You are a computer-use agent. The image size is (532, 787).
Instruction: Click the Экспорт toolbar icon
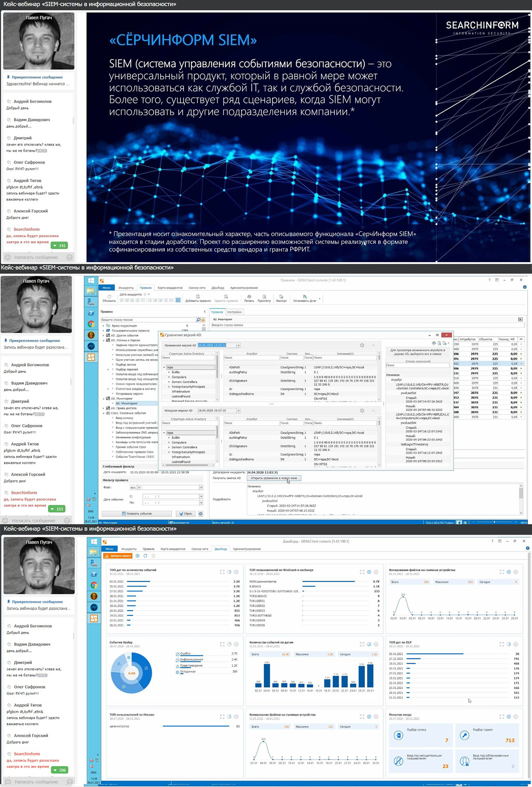tap(281, 296)
